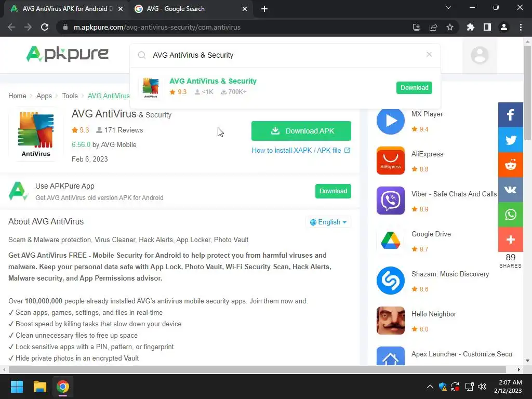
Task: Click the APKPure App logo icon
Action: [18, 191]
